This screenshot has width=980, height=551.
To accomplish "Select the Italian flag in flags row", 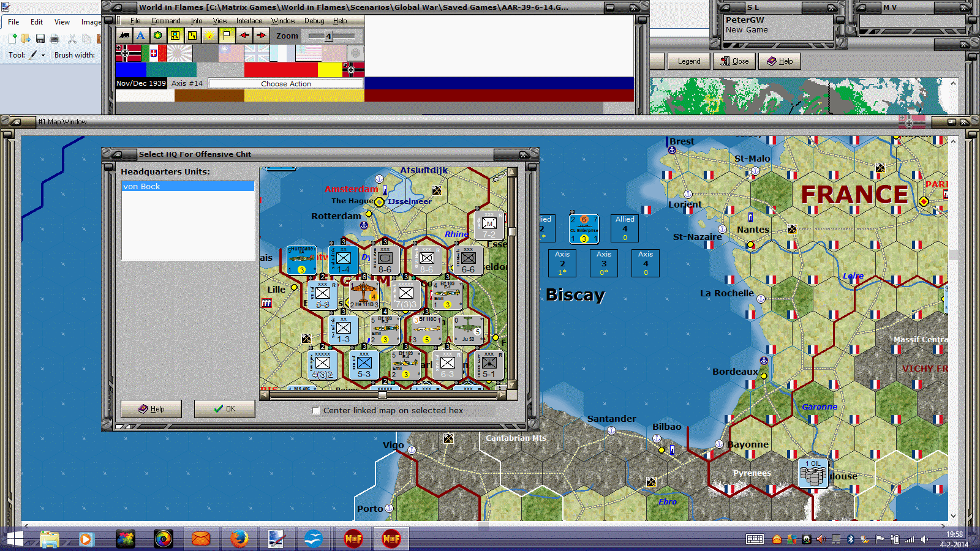I will pos(154,53).
